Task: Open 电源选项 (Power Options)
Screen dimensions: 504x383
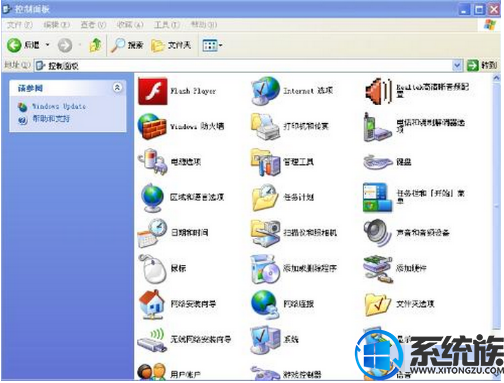Action: (169, 162)
